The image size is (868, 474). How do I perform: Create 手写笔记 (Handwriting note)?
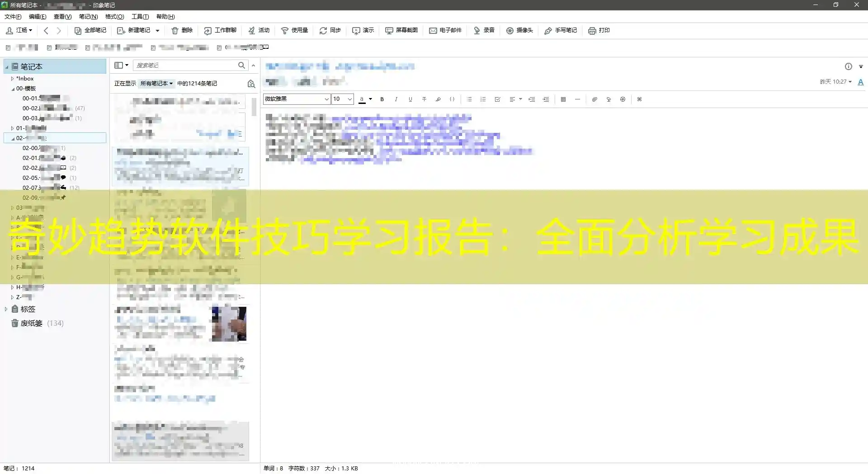(561, 30)
